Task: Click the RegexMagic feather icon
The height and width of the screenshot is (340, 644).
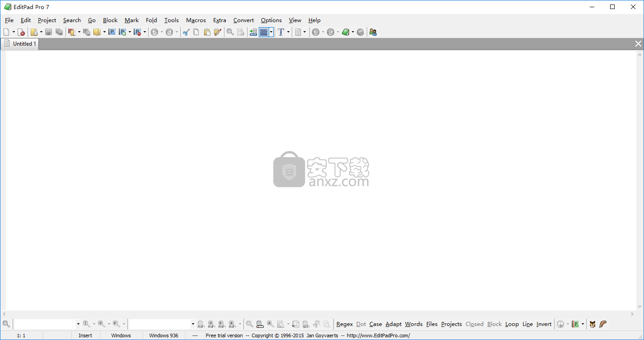Action: coord(603,324)
